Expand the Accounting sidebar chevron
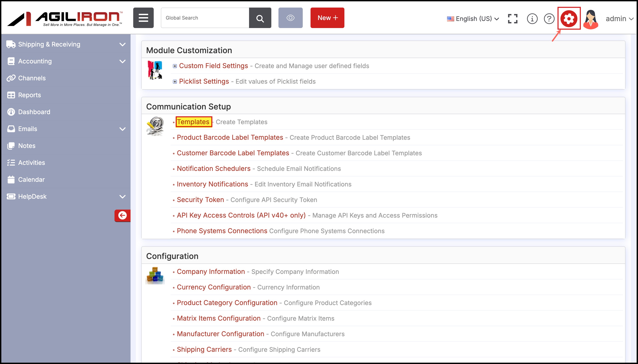This screenshot has width=638, height=364. [x=122, y=61]
